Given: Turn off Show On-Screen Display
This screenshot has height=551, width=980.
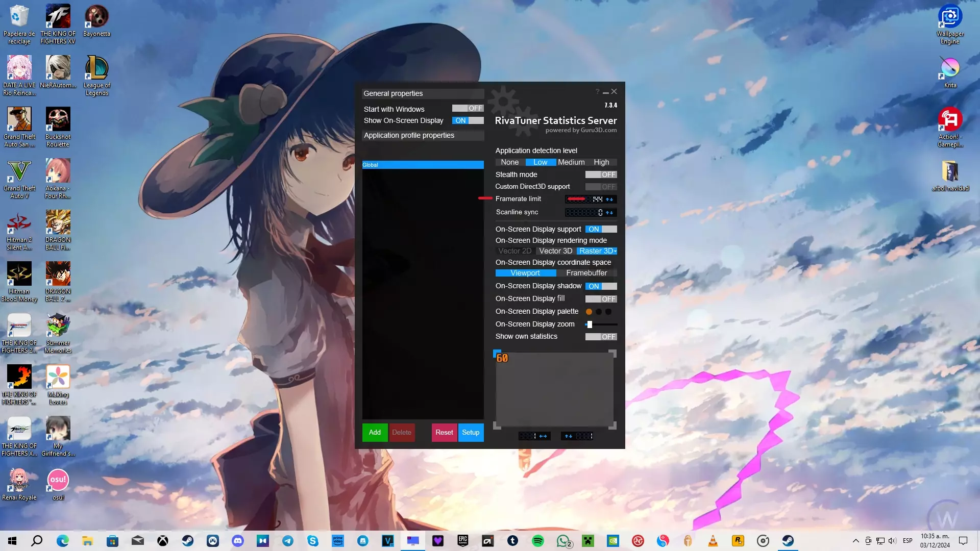Looking at the screenshot, I should (468, 121).
